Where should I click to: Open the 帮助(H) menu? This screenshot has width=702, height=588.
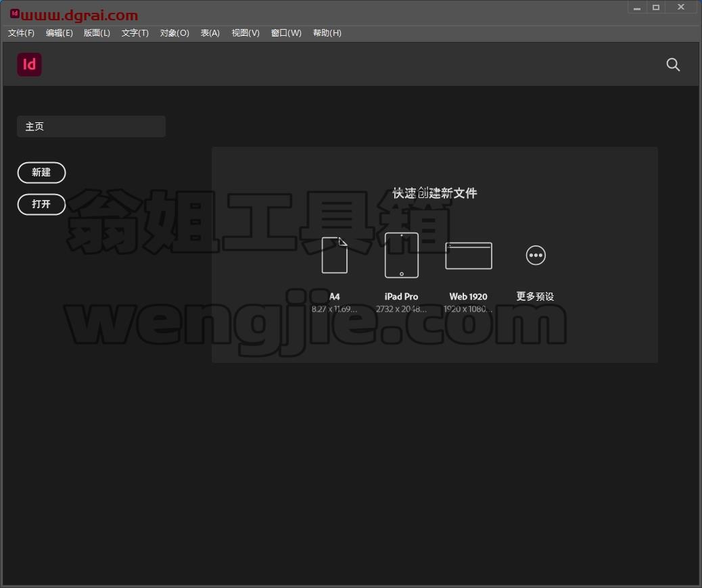tap(327, 33)
